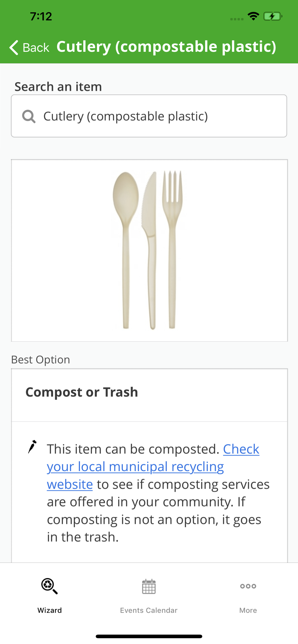Click the magnifying glass search icon

tap(29, 116)
